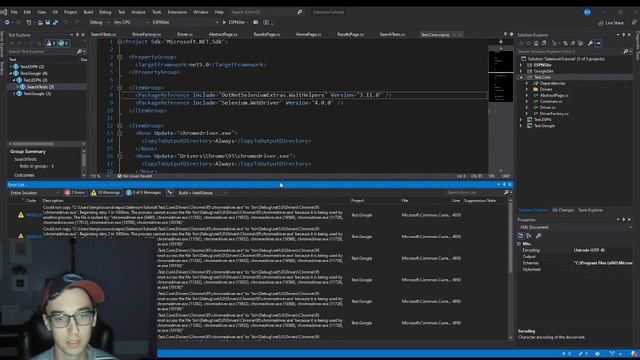The width and height of the screenshot is (640, 360).
Task: Click Solution Explorer Home icon
Action: (x=536, y=43)
